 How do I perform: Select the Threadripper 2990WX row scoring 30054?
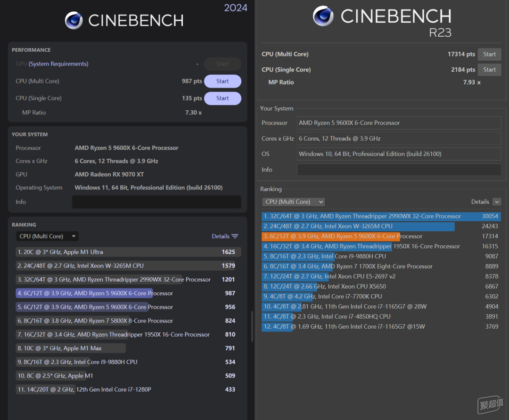pyautogui.click(x=381, y=216)
